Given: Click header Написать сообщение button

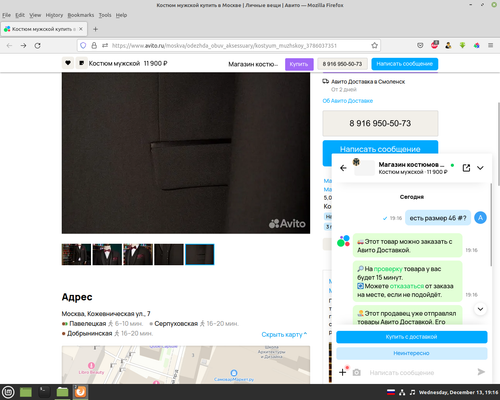Looking at the screenshot, I should (x=405, y=64).
